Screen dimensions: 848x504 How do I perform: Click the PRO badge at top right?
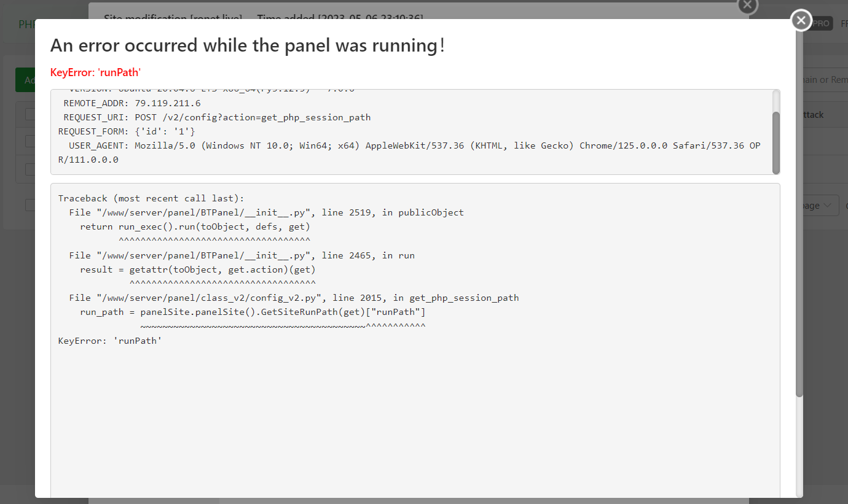(x=821, y=24)
